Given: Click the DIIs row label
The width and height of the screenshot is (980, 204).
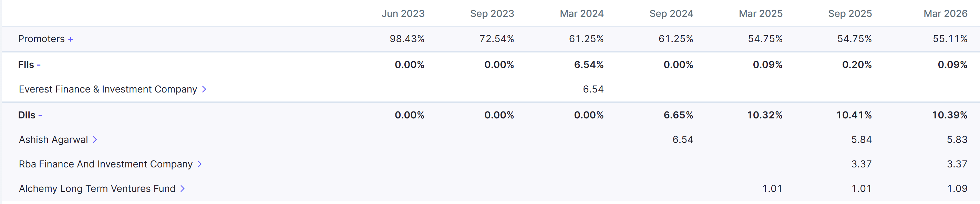Looking at the screenshot, I should pos(27,115).
